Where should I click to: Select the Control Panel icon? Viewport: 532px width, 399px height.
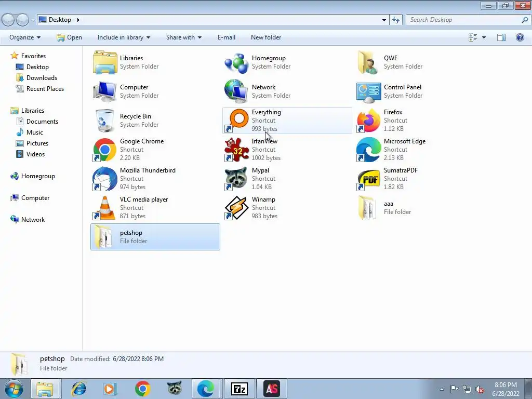click(x=368, y=91)
